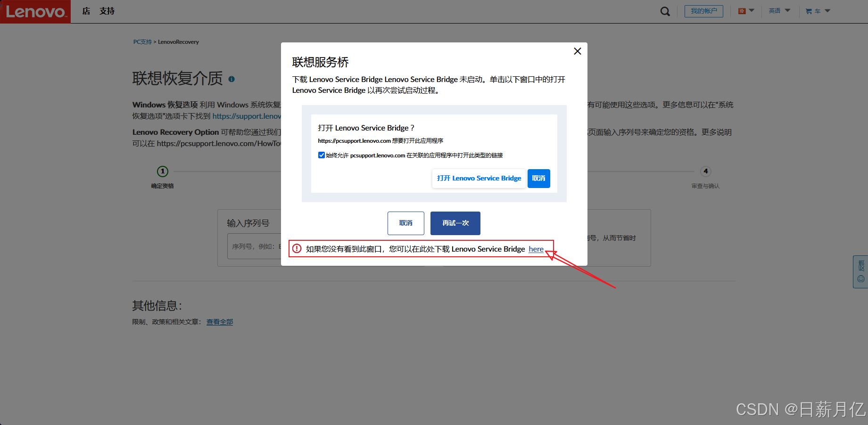This screenshot has height=425, width=868.
Task: Click the 输入序列号 label
Action: 248,223
